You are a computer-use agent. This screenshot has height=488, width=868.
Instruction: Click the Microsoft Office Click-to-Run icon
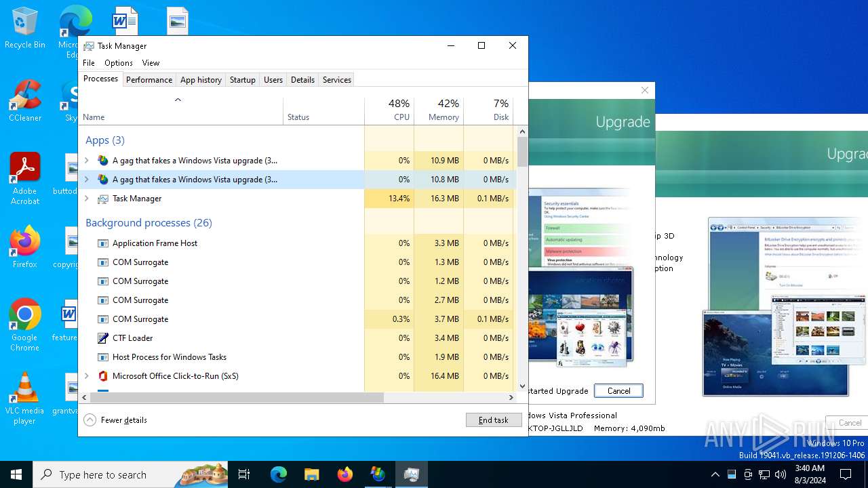[x=103, y=376]
